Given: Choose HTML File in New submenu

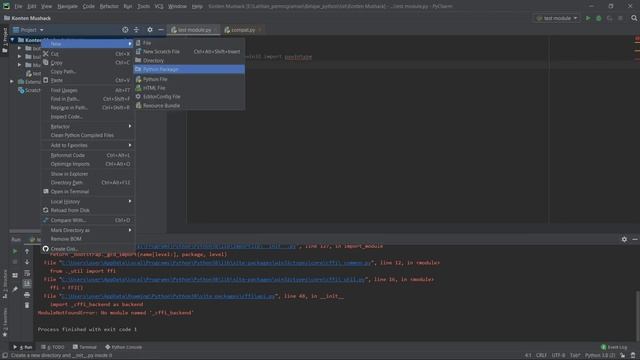Looking at the screenshot, I should coord(189,88).
